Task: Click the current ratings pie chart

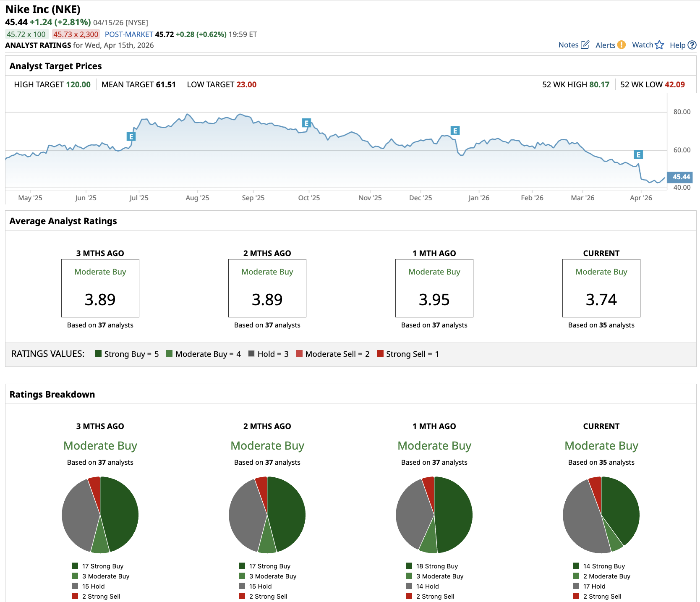Action: pyautogui.click(x=601, y=515)
